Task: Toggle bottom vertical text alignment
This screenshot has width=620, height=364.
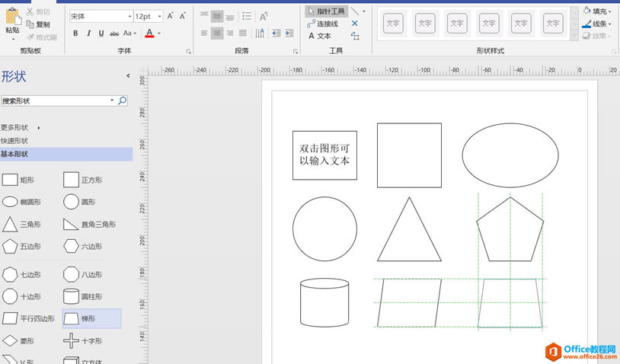Action: coord(230,16)
